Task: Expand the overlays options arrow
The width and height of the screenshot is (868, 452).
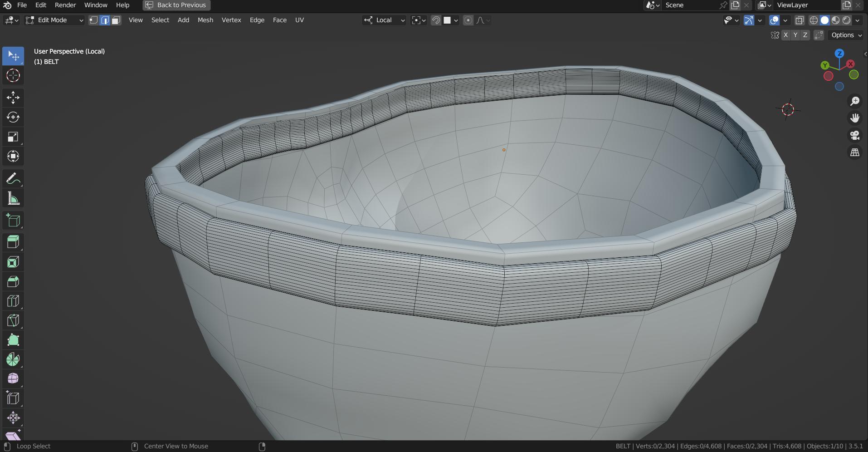Action: coord(785,20)
